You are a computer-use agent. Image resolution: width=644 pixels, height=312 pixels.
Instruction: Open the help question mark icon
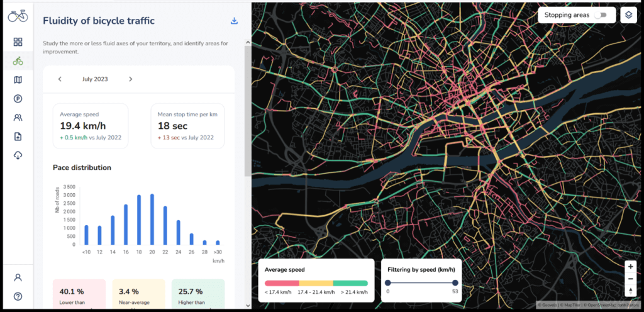pyautogui.click(x=18, y=296)
